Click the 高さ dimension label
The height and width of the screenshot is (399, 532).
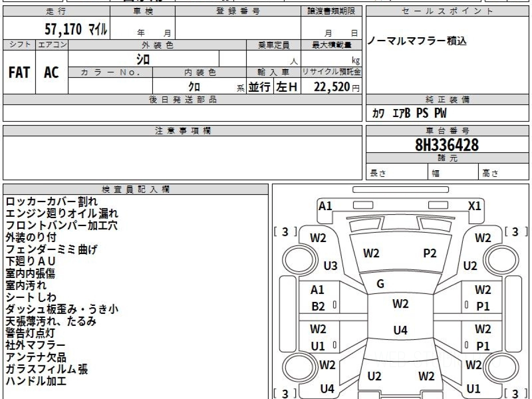490,174
